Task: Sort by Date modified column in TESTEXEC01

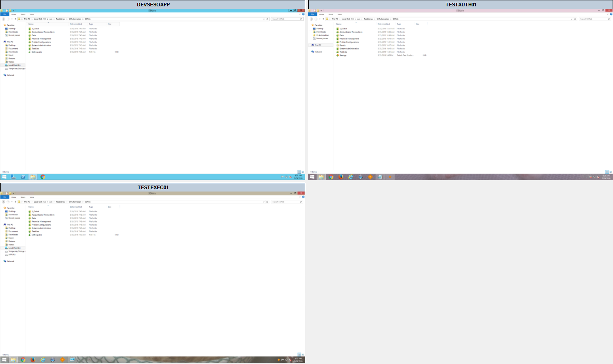Action: [x=76, y=207]
